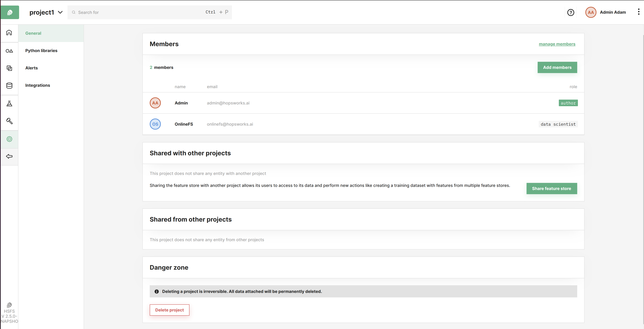Click the search magnifier icon
Image resolution: width=644 pixels, height=329 pixels.
(x=74, y=12)
